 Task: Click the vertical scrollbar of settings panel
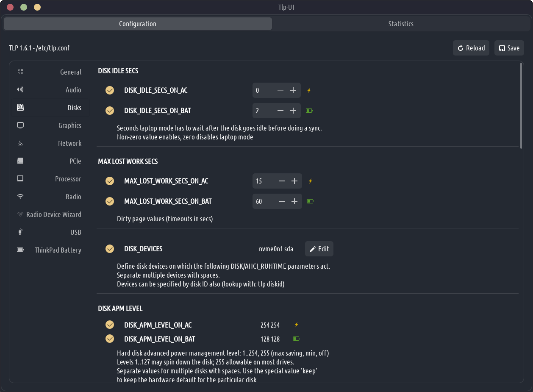tap(521, 106)
